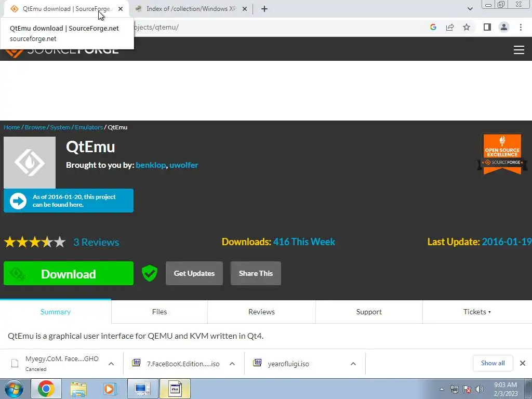Switch to the Index of /collection/Windows XP tab
Viewport: 532px width, 399px height.
tap(191, 9)
